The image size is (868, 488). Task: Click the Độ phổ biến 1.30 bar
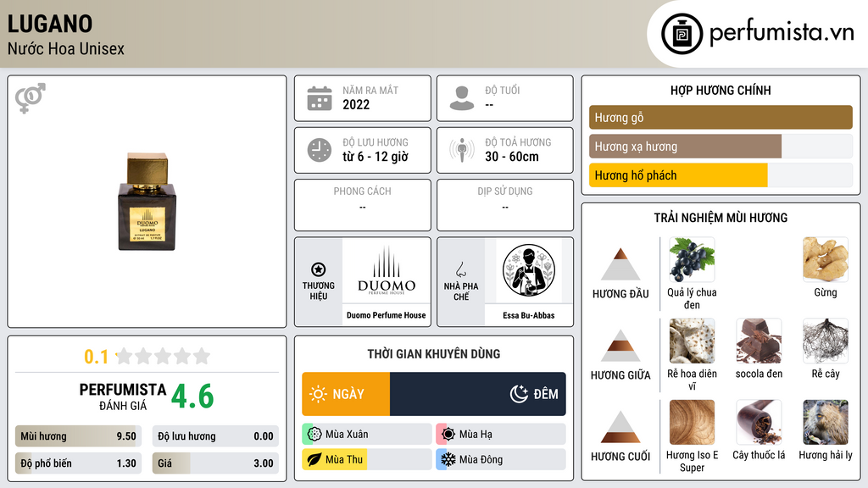[78, 463]
